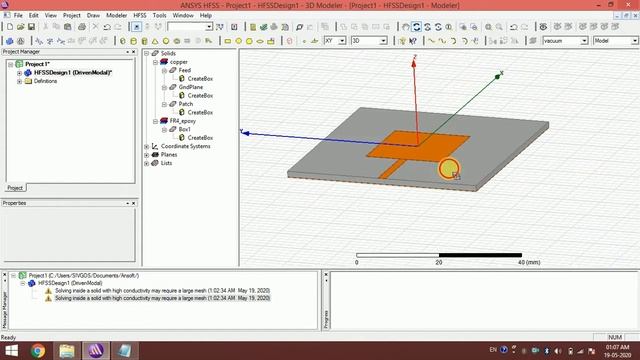
Task: Select the Draw cone tool
Action: (x=155, y=41)
